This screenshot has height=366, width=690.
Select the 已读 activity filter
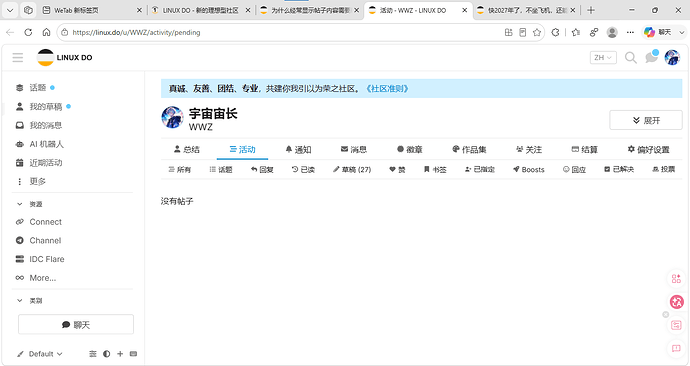click(303, 169)
